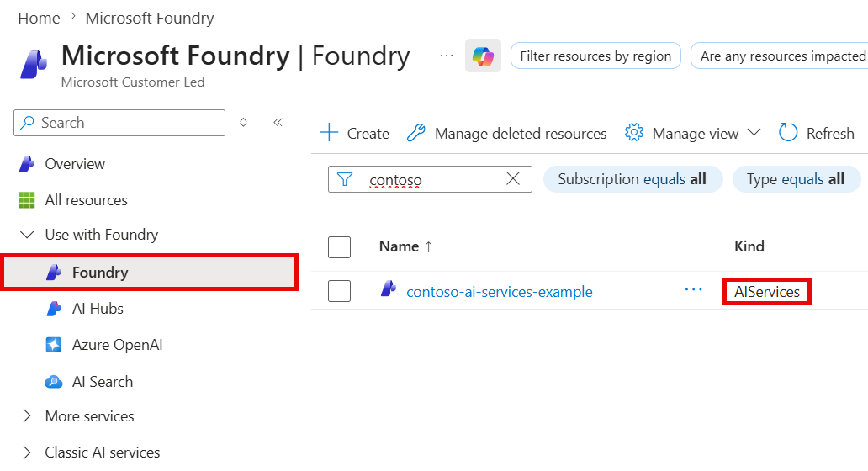
Task: Click the Overview sidebar icon
Action: [x=27, y=164]
